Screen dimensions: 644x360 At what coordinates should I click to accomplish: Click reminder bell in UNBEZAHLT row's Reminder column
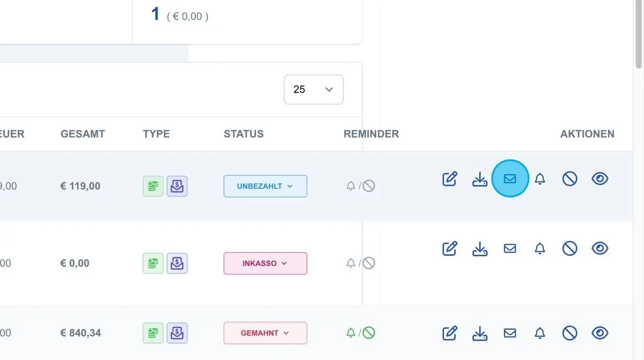pos(351,186)
